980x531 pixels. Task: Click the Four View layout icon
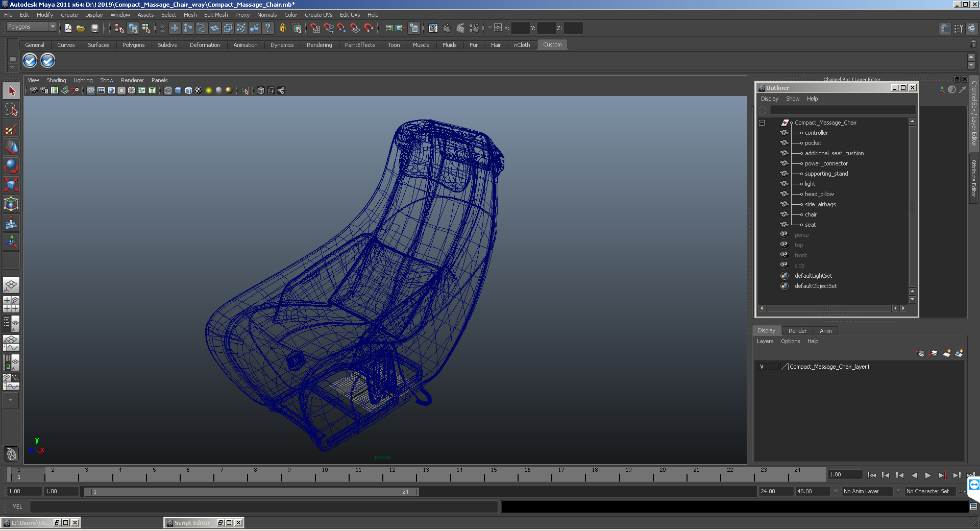click(x=11, y=304)
